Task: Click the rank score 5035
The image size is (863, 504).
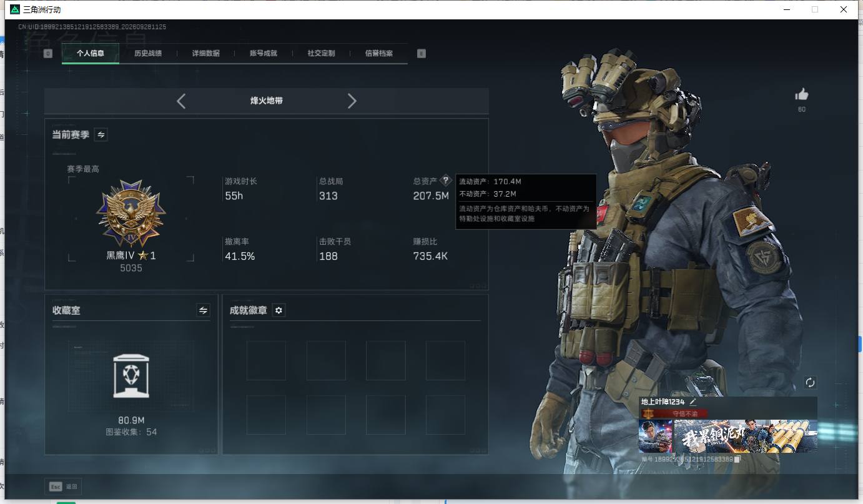Action: point(131,268)
